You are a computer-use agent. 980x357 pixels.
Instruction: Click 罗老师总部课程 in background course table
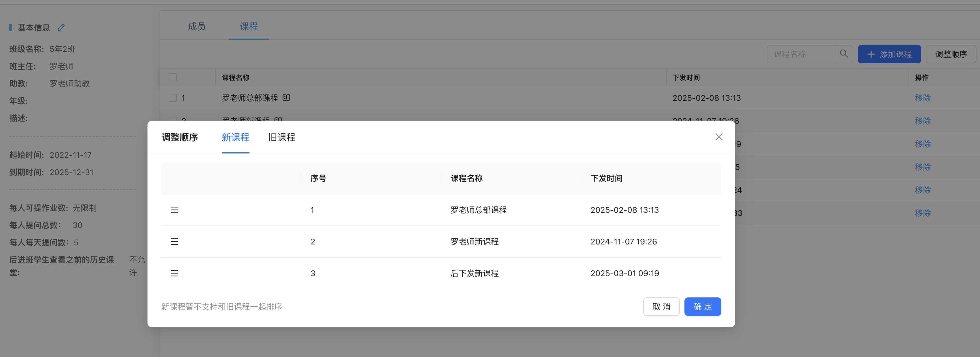tap(250, 98)
